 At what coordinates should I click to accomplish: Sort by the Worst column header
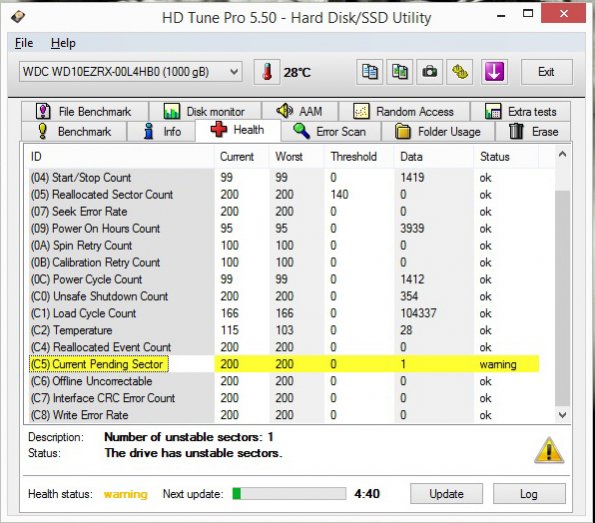click(x=296, y=156)
